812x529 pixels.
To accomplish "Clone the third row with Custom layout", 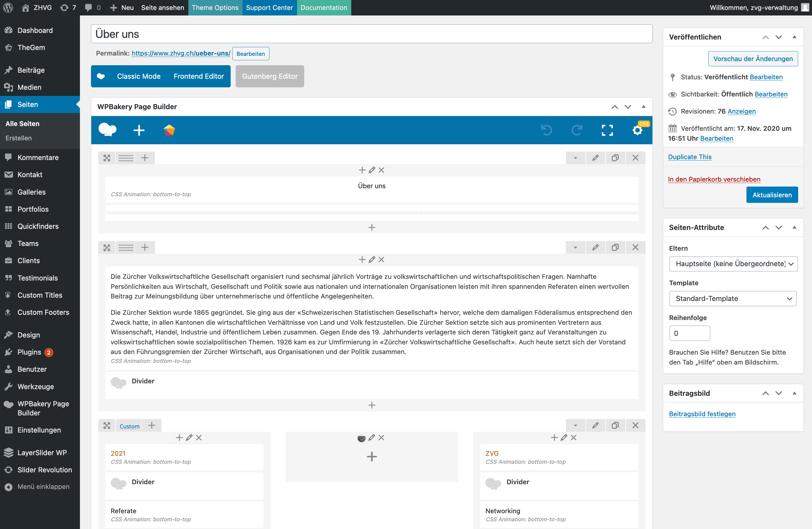I will click(615, 425).
